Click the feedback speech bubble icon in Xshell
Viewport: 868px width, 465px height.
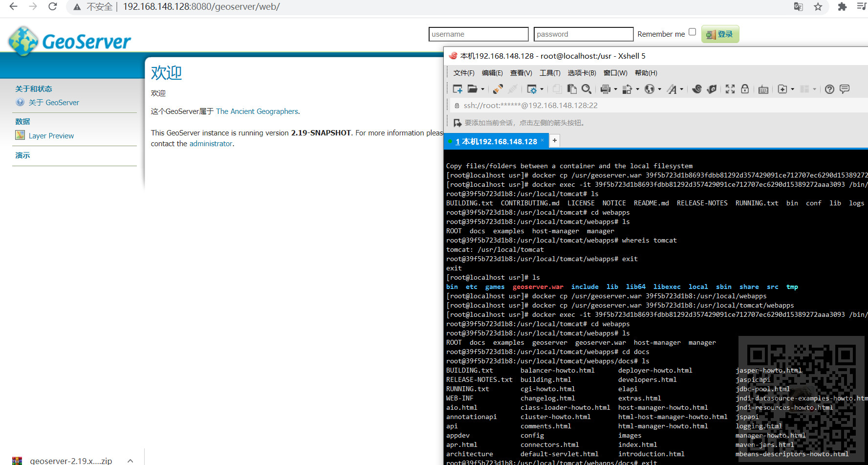pos(845,89)
